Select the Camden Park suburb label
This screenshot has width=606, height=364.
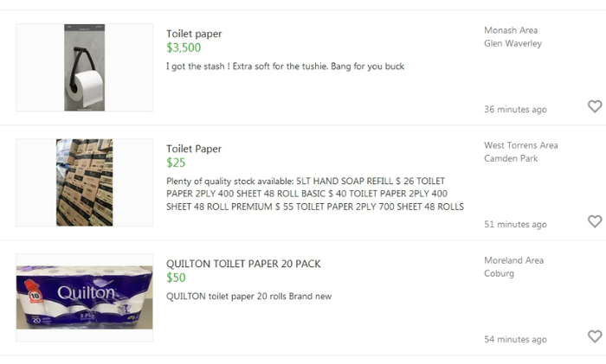[x=513, y=158]
